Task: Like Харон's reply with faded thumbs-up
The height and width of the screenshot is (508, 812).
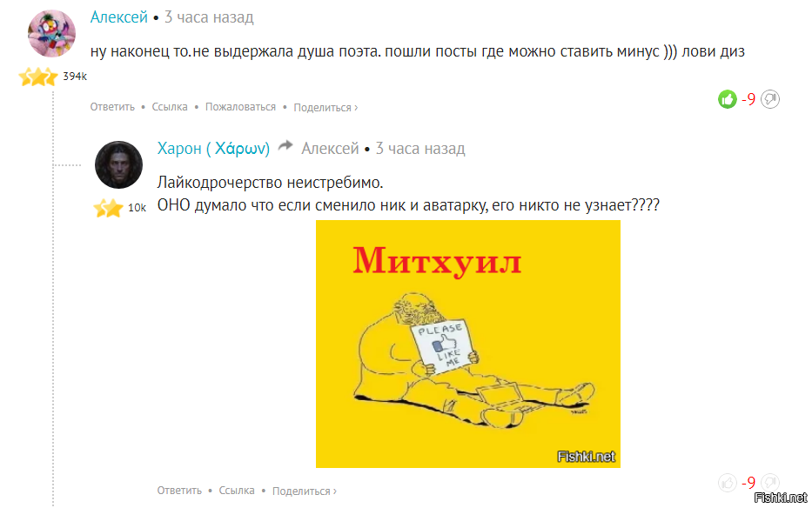Action: [x=727, y=483]
